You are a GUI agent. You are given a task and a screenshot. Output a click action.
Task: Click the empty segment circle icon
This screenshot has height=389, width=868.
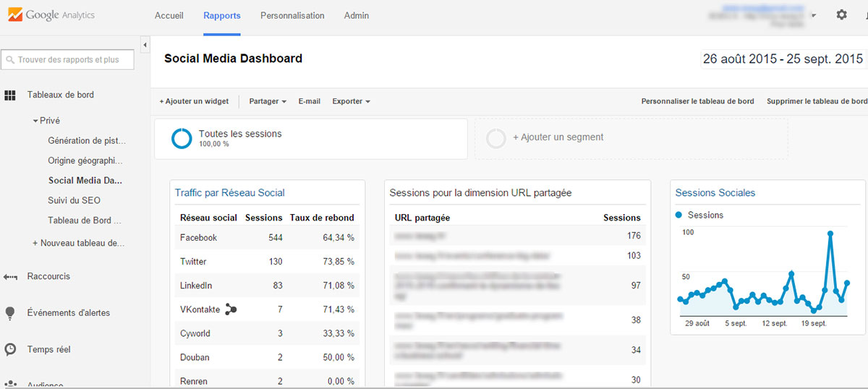(496, 138)
